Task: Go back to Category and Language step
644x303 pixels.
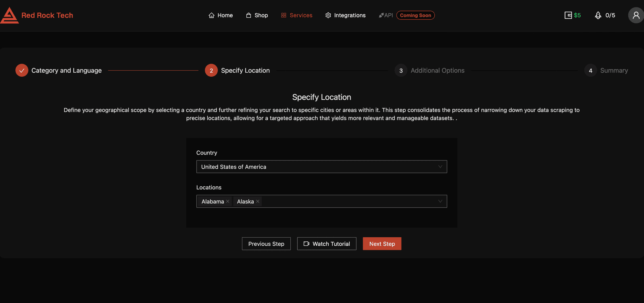Action: (67, 70)
